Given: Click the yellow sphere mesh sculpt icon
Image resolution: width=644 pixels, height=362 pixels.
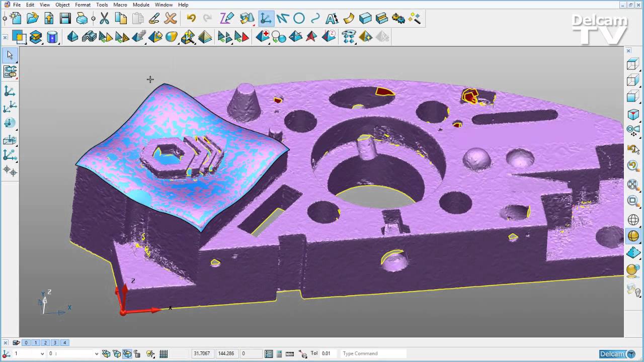Looking at the screenshot, I should coord(172,37).
